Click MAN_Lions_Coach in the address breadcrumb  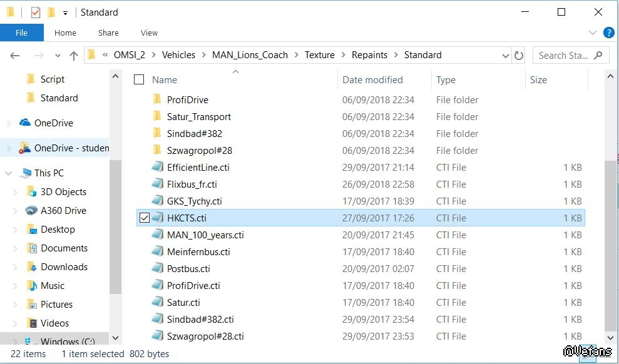[x=250, y=55]
